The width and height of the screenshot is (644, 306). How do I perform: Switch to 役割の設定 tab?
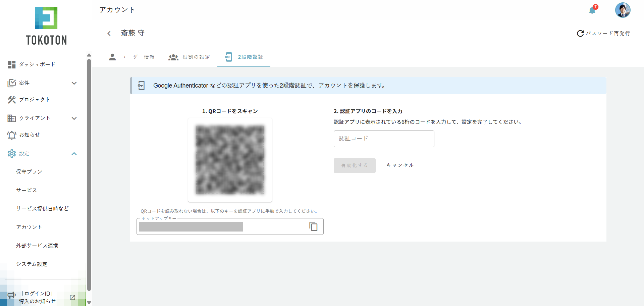tap(189, 57)
